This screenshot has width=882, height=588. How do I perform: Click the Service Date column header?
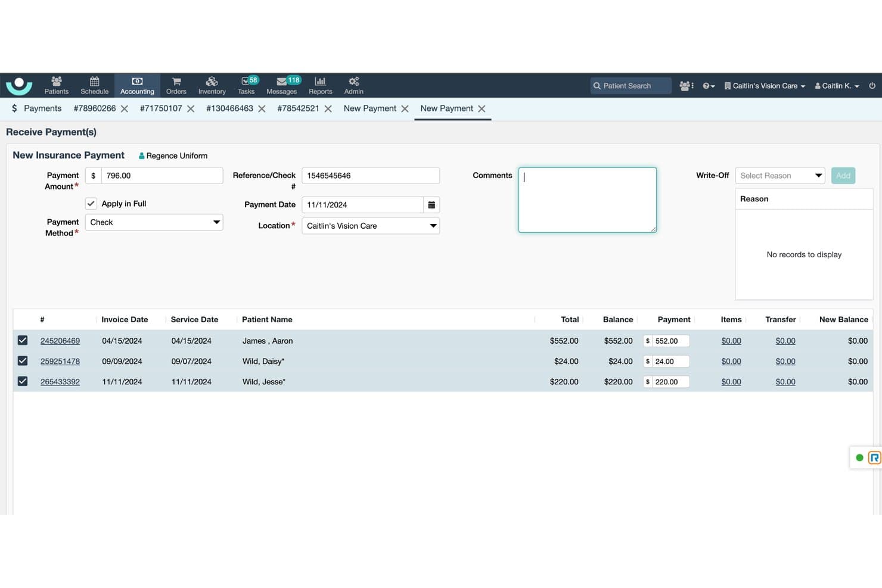coord(194,319)
